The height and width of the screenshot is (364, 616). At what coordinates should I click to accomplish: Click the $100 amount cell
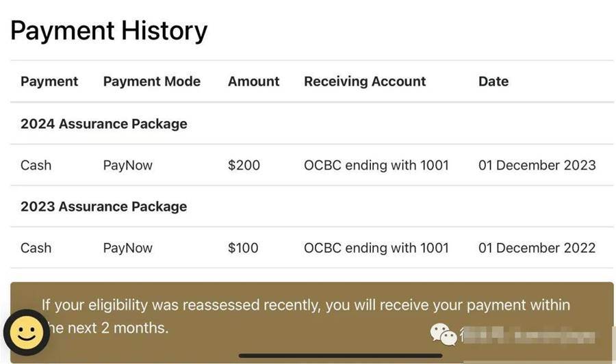(244, 248)
